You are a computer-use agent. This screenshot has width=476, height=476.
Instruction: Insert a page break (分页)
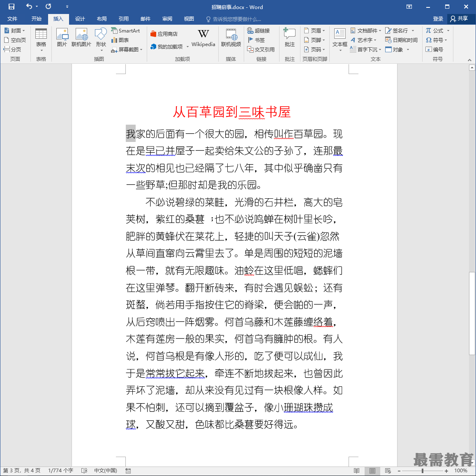[x=12, y=49]
